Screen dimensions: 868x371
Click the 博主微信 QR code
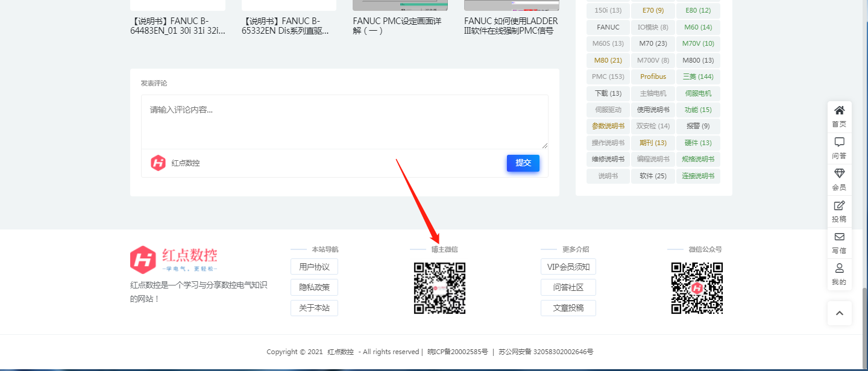point(439,288)
